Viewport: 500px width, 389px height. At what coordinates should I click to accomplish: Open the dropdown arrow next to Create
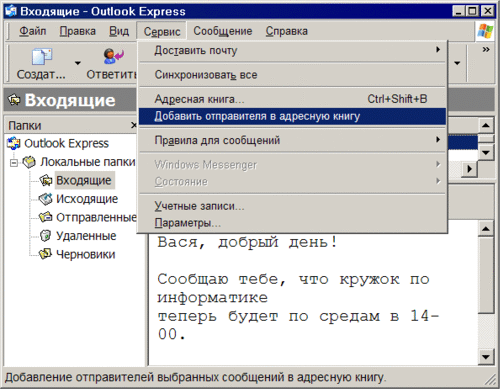pyautogui.click(x=78, y=63)
